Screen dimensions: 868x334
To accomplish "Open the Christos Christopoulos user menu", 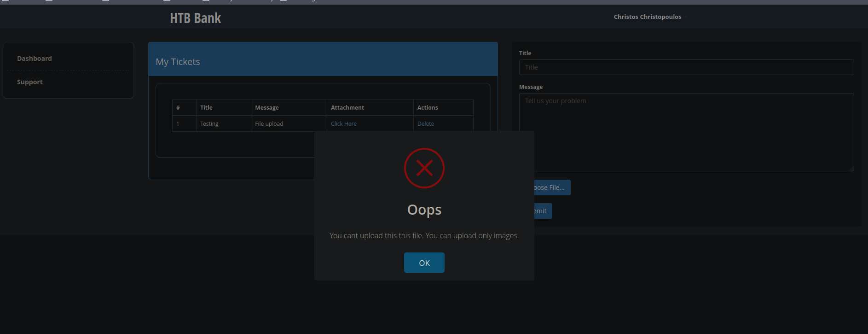I will [648, 17].
